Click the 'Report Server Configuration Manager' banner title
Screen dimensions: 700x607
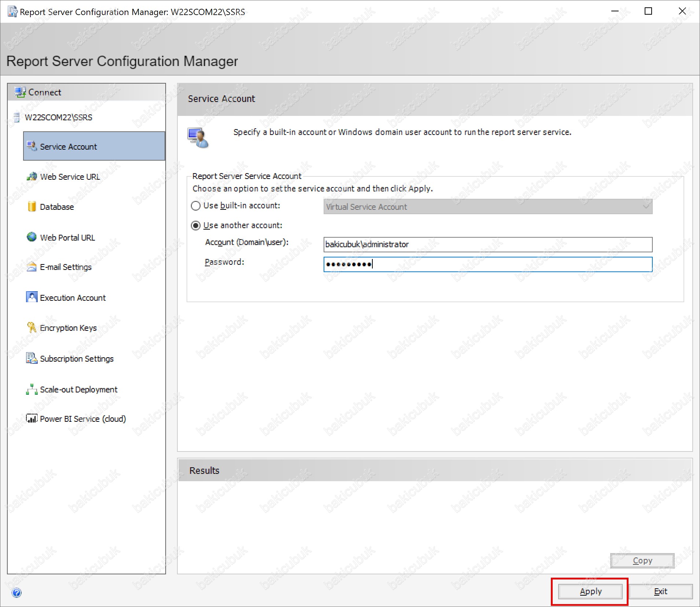click(122, 61)
